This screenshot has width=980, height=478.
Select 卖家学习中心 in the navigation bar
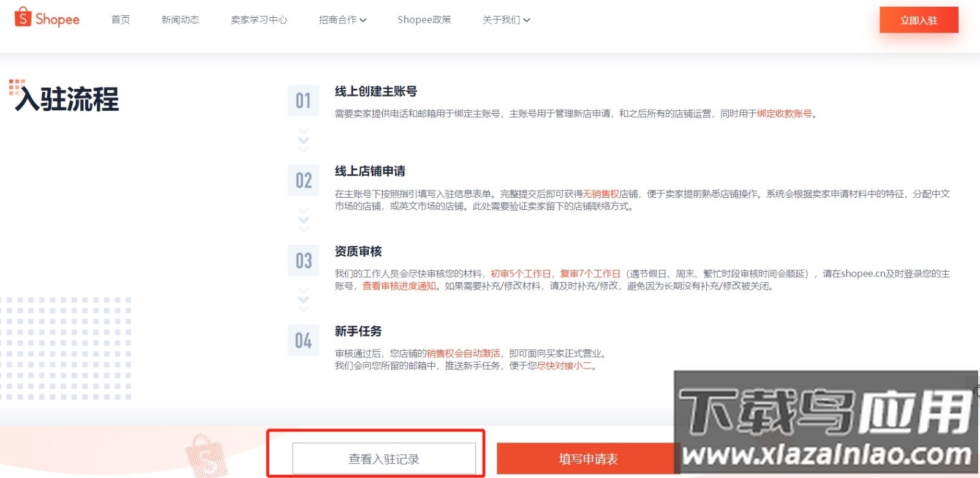click(258, 20)
